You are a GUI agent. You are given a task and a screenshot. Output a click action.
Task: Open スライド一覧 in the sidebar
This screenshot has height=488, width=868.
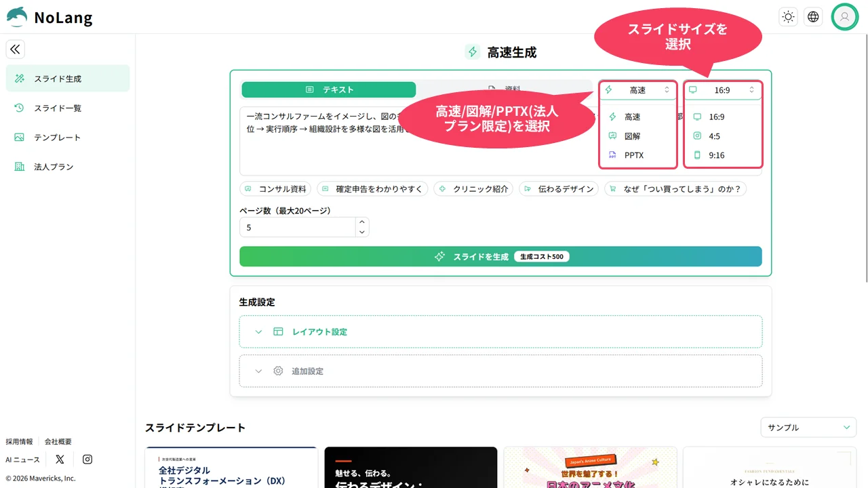click(68, 108)
